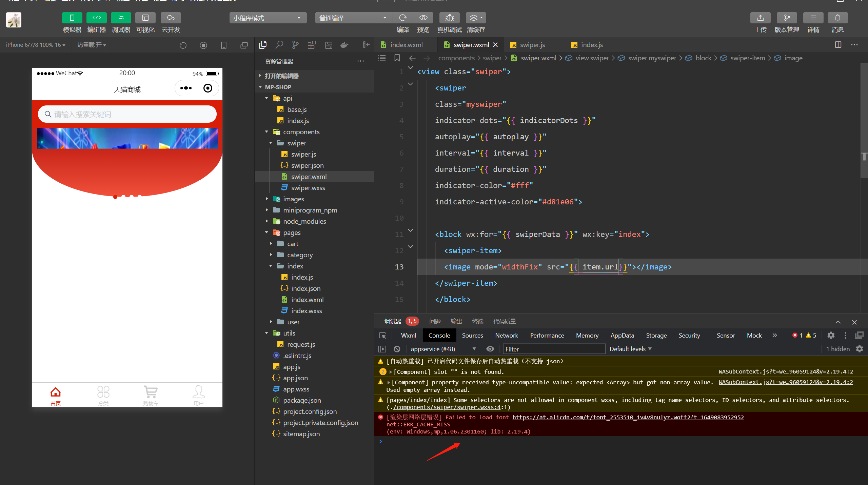The width and height of the screenshot is (868, 485).
Task: Open the 问题 (Problems) panel tab
Action: (435, 321)
